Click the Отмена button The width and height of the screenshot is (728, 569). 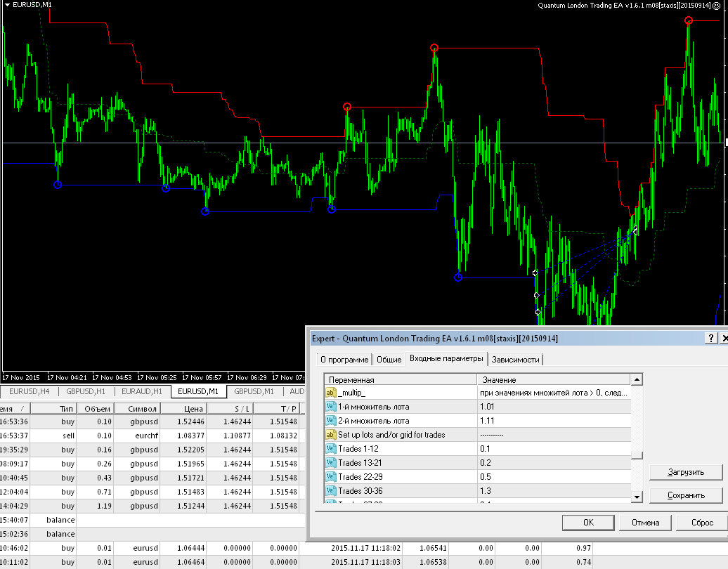[x=645, y=523]
